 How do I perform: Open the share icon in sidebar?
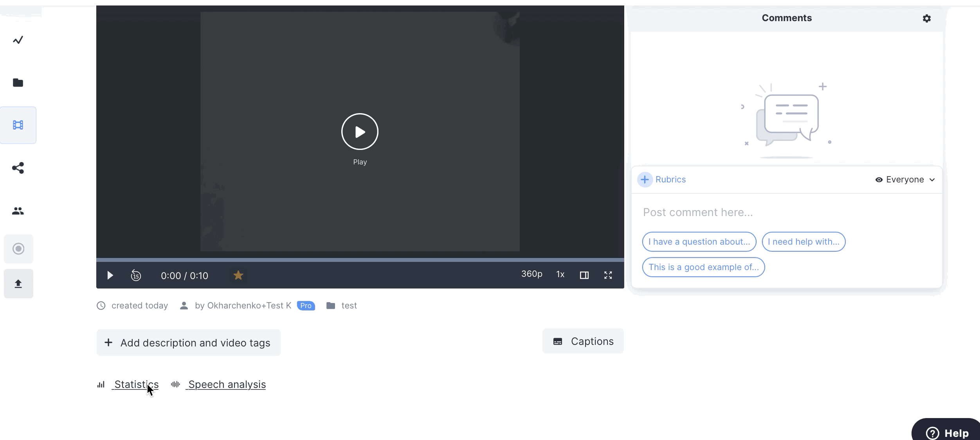(18, 168)
